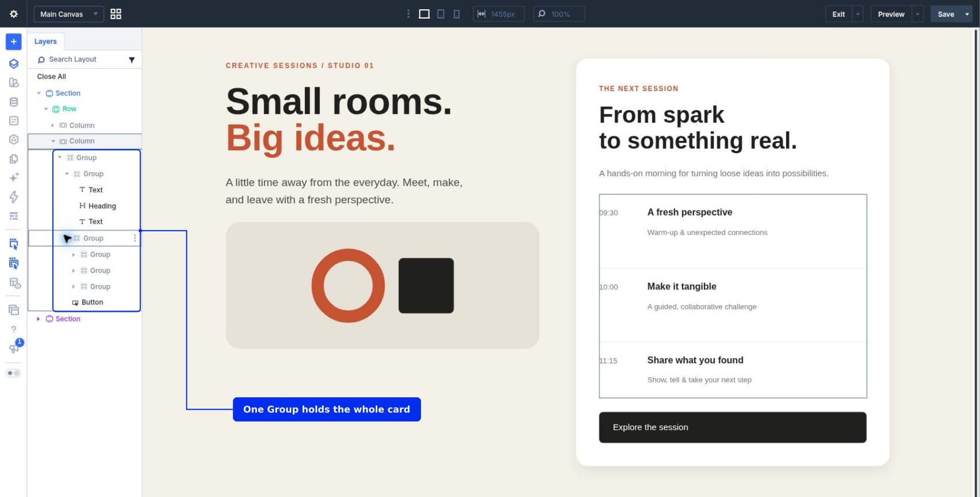Open the AI sparkle icon in the sidebar
980x497 pixels.
pyautogui.click(x=14, y=177)
